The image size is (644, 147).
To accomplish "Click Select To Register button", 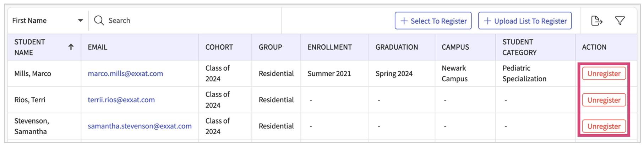I will (x=433, y=21).
